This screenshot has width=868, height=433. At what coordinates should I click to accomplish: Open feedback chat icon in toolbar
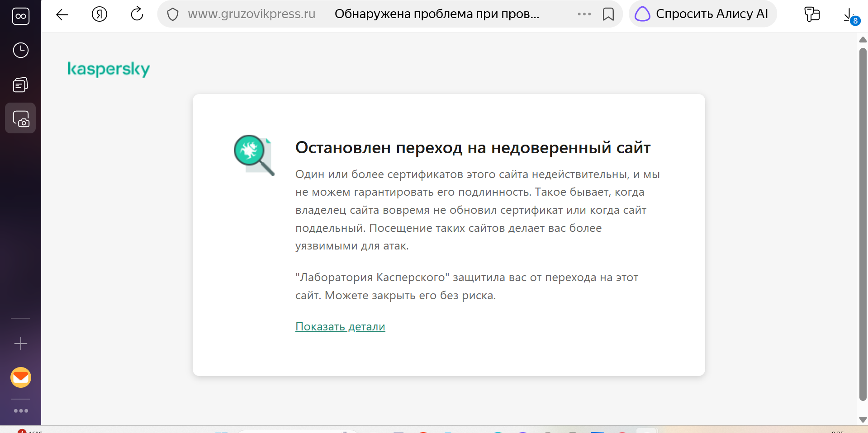812,14
